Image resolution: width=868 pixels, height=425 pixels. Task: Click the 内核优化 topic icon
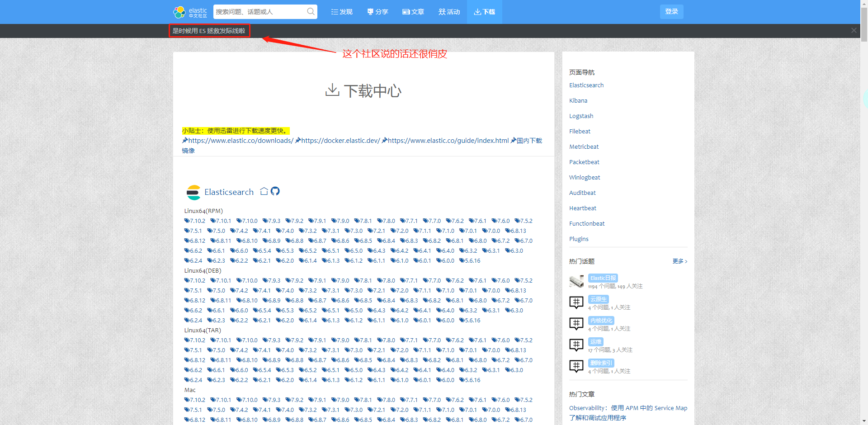click(x=576, y=324)
